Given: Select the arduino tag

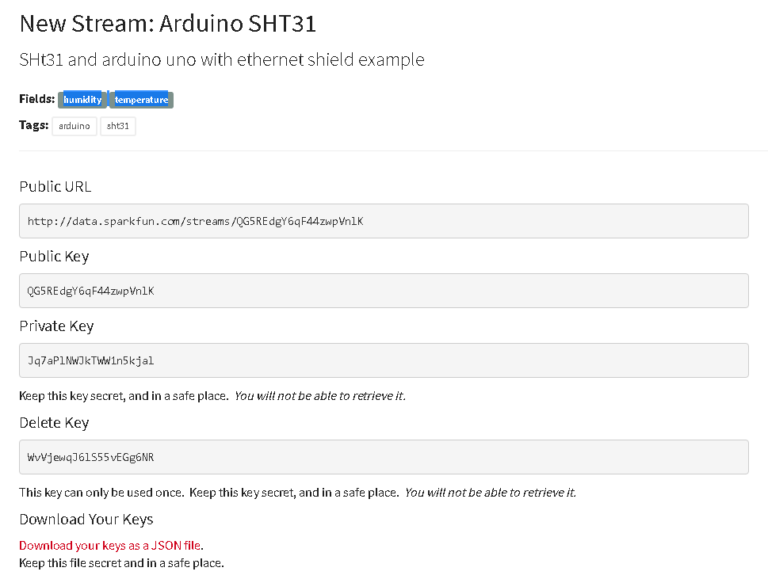Looking at the screenshot, I should 74,126.
